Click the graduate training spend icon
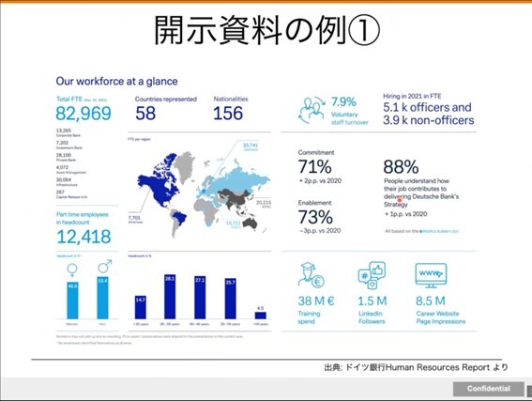The width and height of the screenshot is (532, 401). pos(312,275)
